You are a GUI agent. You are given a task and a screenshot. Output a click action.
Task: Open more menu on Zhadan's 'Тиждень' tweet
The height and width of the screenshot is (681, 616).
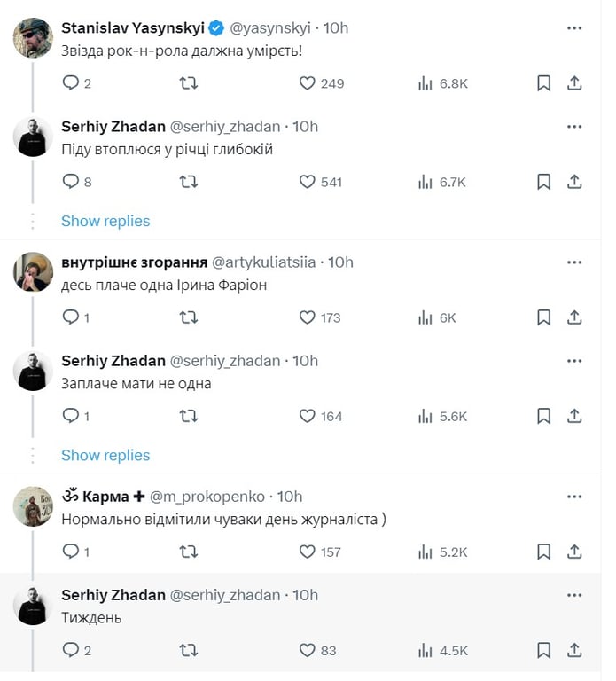point(574,595)
